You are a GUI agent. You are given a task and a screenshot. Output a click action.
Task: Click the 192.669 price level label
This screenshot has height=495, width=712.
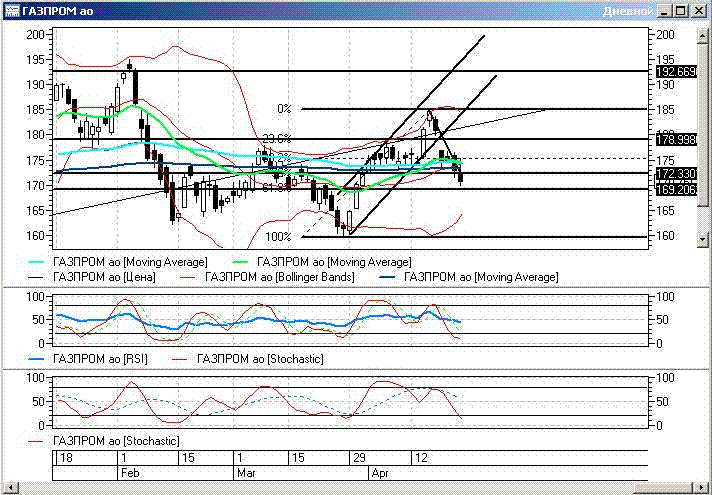point(676,71)
